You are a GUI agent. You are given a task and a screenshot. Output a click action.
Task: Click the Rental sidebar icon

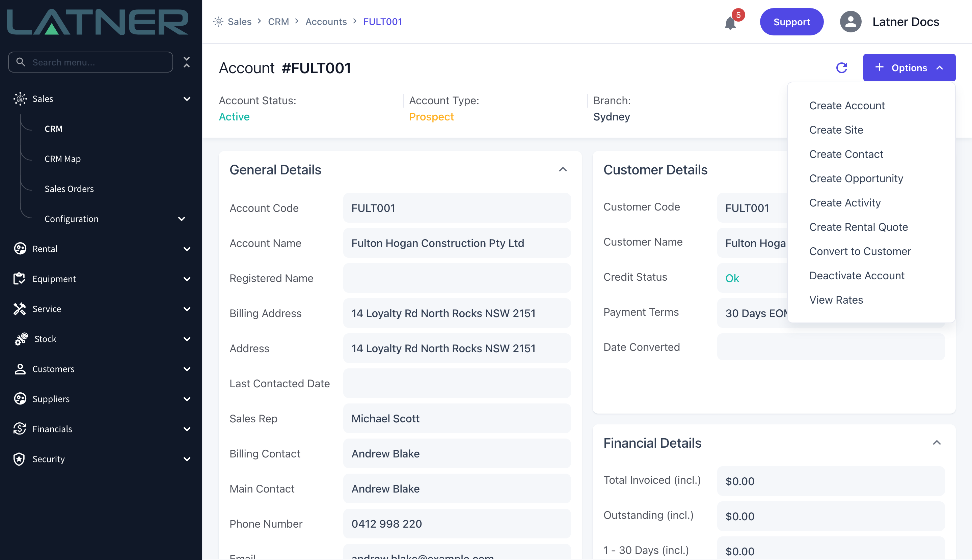tap(20, 249)
